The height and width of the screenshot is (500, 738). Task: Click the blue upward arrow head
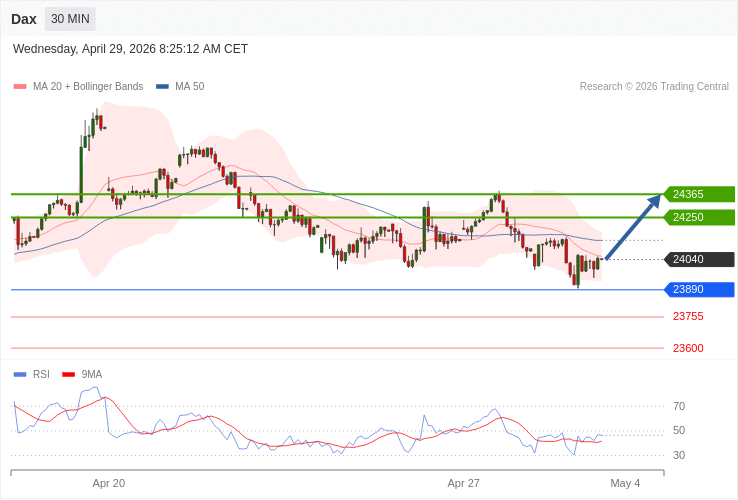[x=654, y=201]
